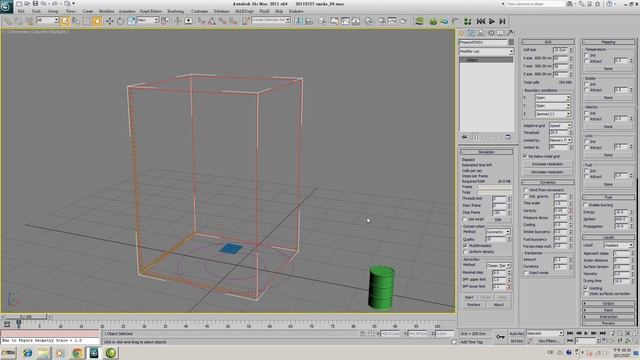
Task: Click the Windows Start button
Action: coord(8,353)
